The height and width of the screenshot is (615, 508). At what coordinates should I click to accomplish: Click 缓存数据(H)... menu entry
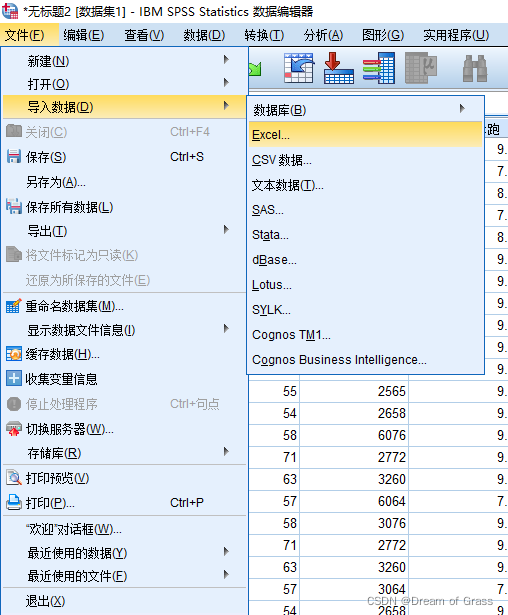tap(124, 354)
